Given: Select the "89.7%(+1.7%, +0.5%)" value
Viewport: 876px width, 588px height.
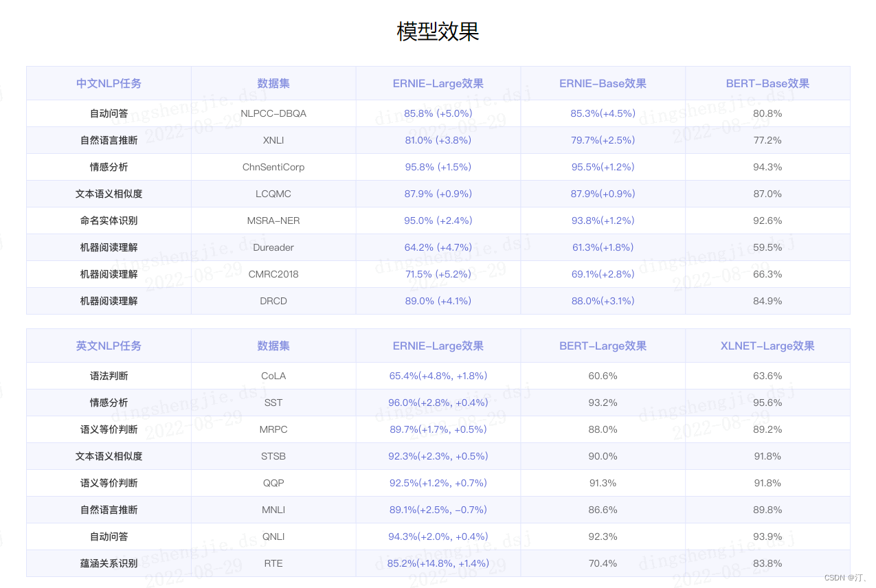Looking at the screenshot, I should tap(438, 429).
